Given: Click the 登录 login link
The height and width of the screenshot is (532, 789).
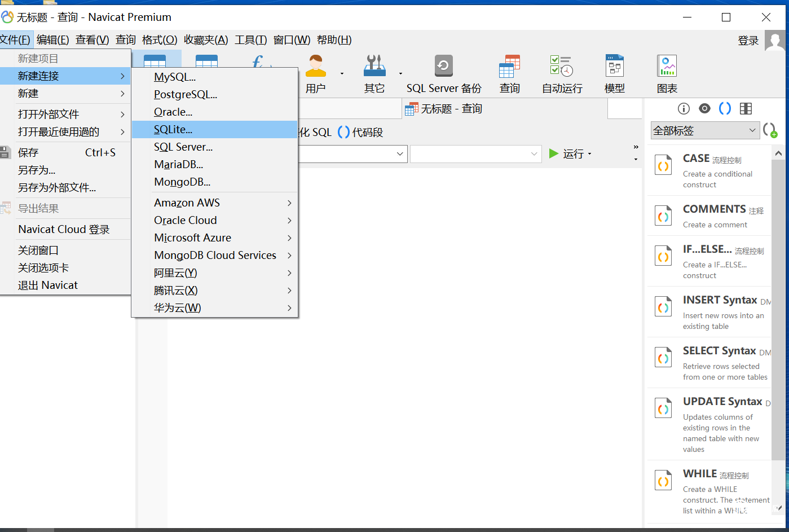Looking at the screenshot, I should (748, 41).
